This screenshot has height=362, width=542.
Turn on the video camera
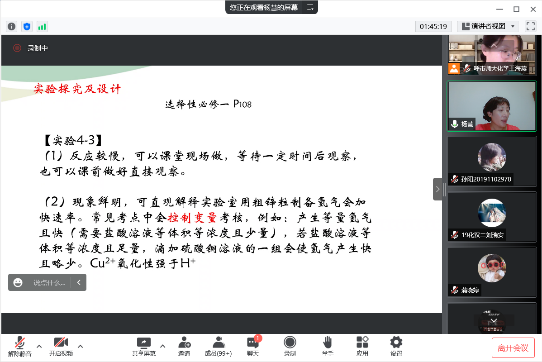coord(61,346)
